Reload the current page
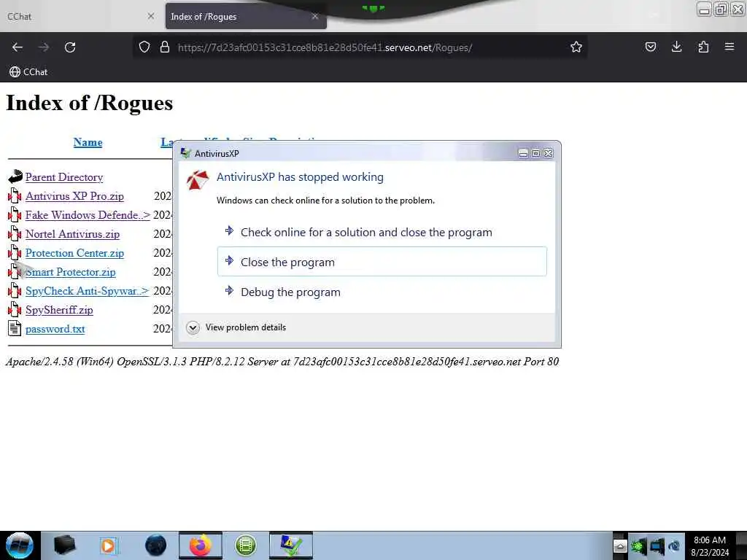The height and width of the screenshot is (560, 747). point(70,47)
